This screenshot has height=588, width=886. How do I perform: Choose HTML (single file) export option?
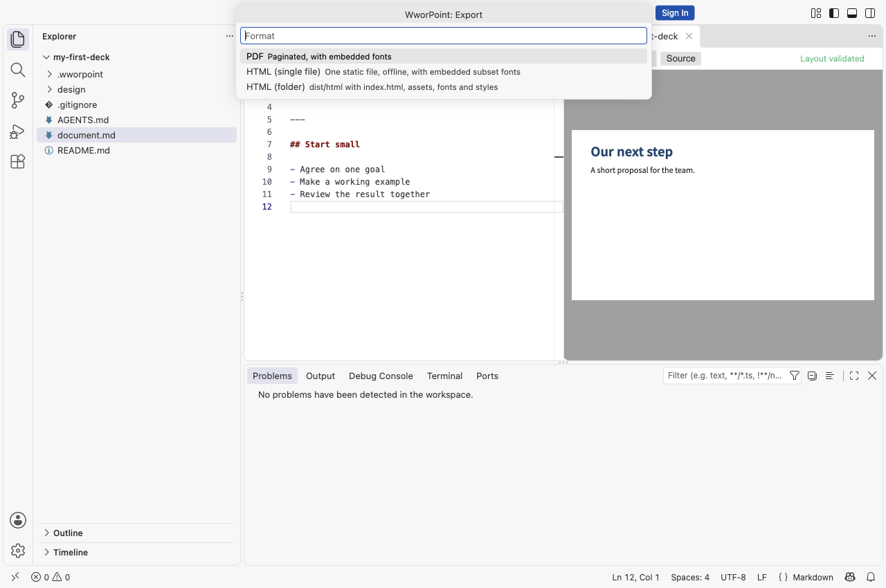tap(444, 72)
